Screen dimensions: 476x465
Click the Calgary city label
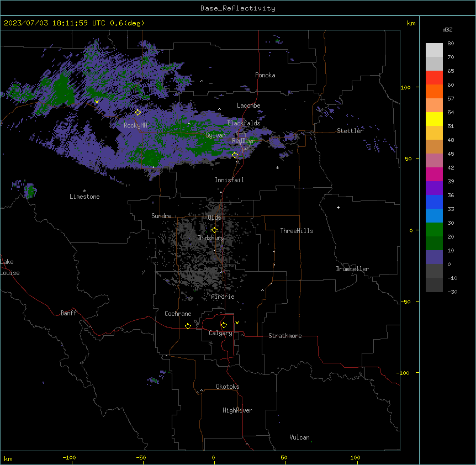coord(220,333)
